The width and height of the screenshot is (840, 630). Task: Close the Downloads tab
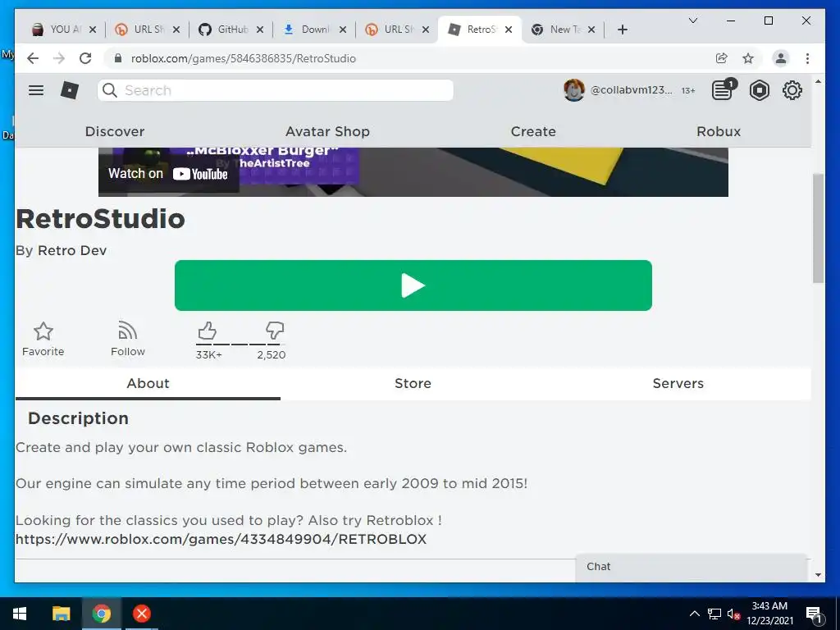343,30
